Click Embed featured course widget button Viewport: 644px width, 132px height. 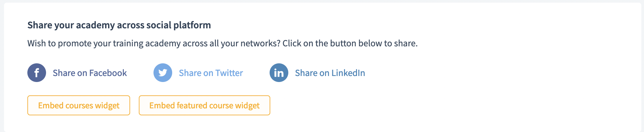pos(205,105)
